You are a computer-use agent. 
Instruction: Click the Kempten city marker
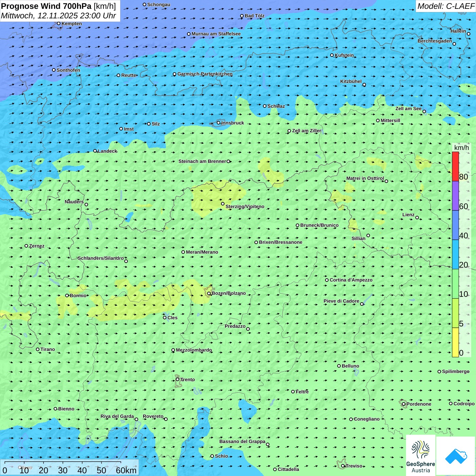(58, 23)
